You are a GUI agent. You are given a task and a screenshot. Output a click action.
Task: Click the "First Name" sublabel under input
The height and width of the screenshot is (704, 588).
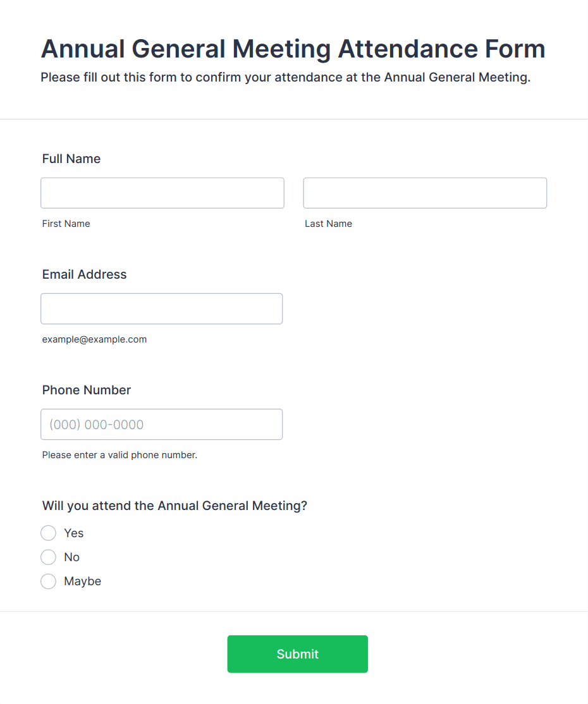click(x=66, y=224)
